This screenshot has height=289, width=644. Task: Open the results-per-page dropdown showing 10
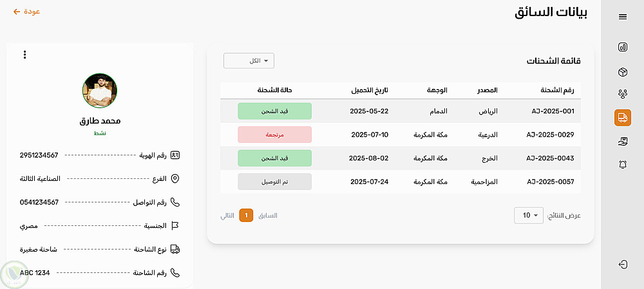528,215
